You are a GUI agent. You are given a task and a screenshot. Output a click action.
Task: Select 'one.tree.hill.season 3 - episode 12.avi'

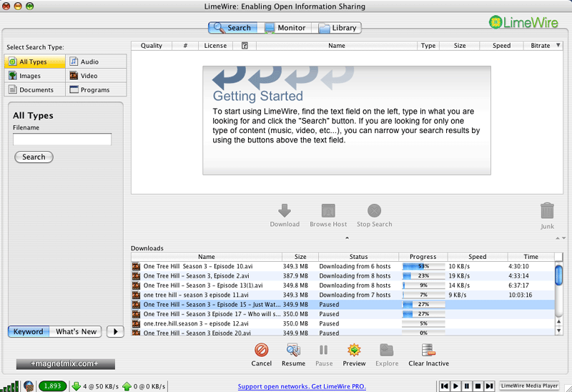pos(343,323)
